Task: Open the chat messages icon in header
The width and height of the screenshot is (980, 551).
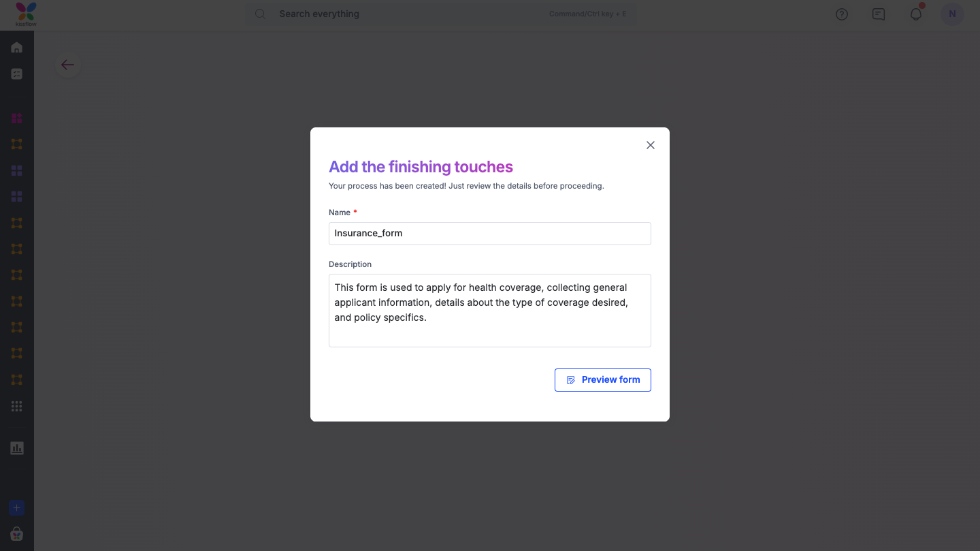Action: (879, 14)
